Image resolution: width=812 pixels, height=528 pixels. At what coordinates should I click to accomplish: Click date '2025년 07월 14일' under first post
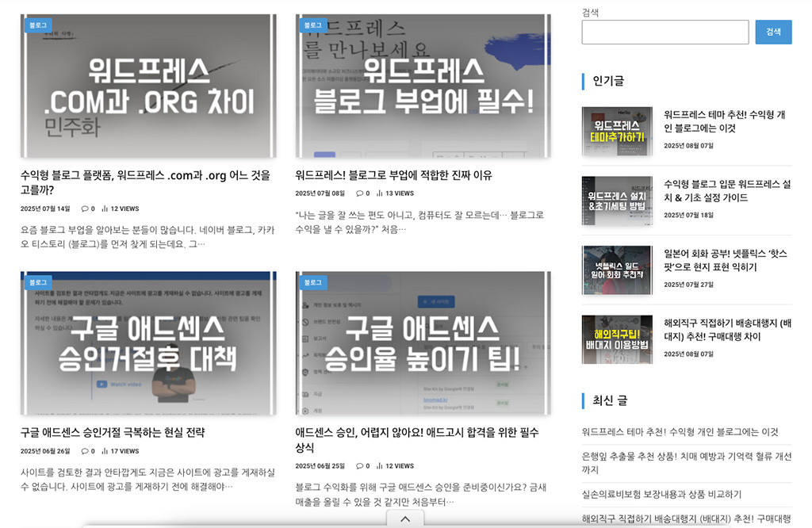45,209
